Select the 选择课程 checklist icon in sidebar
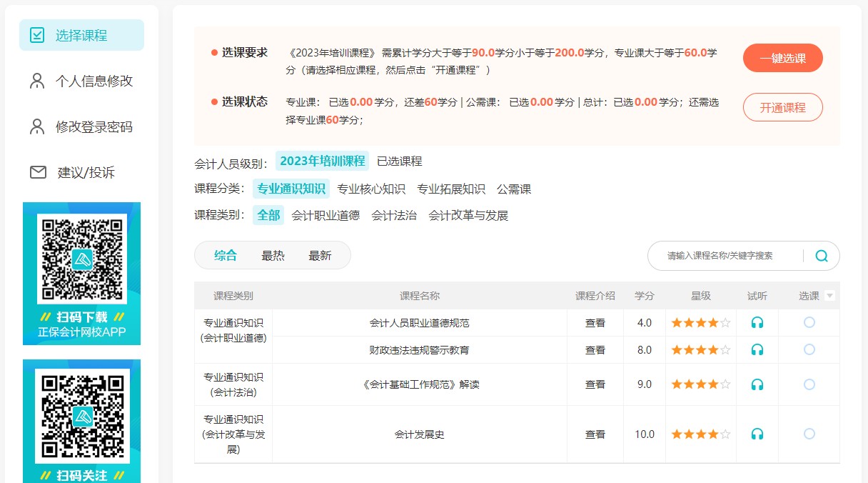The image size is (868, 483). pos(38,34)
